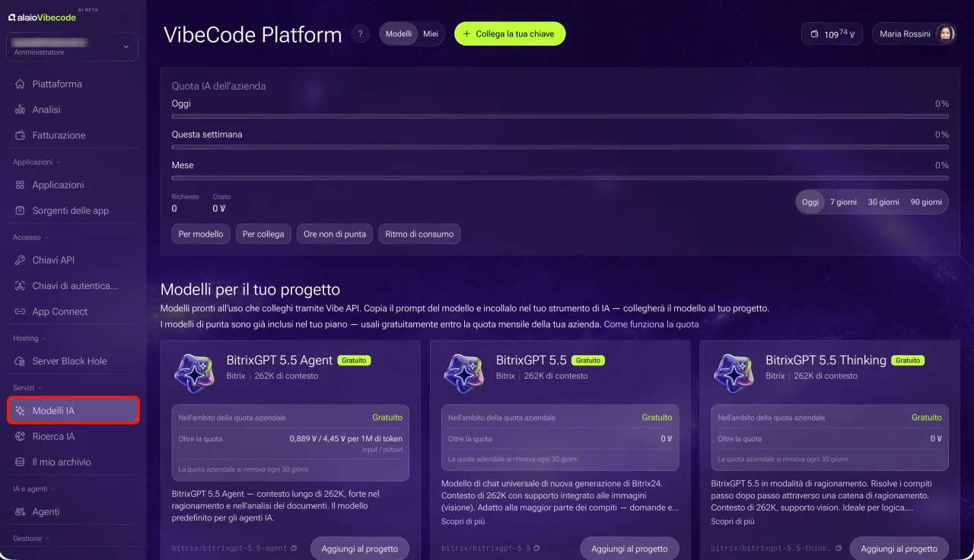Click the Modelli per il tuo progetto heading
The height and width of the screenshot is (560, 974).
point(250,290)
